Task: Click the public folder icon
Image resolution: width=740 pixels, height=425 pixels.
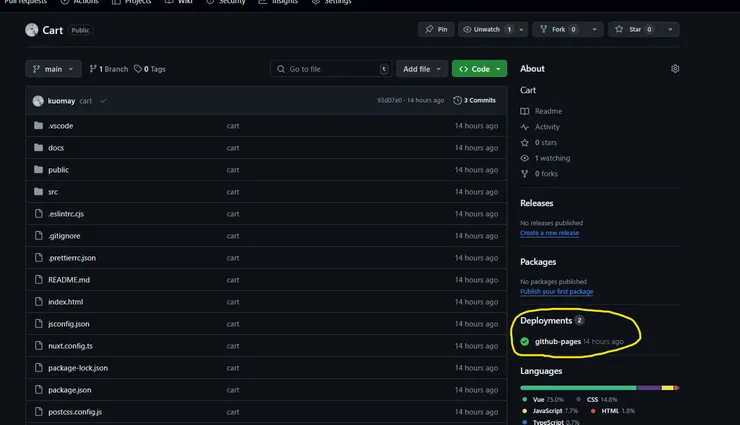Action: [x=39, y=169]
